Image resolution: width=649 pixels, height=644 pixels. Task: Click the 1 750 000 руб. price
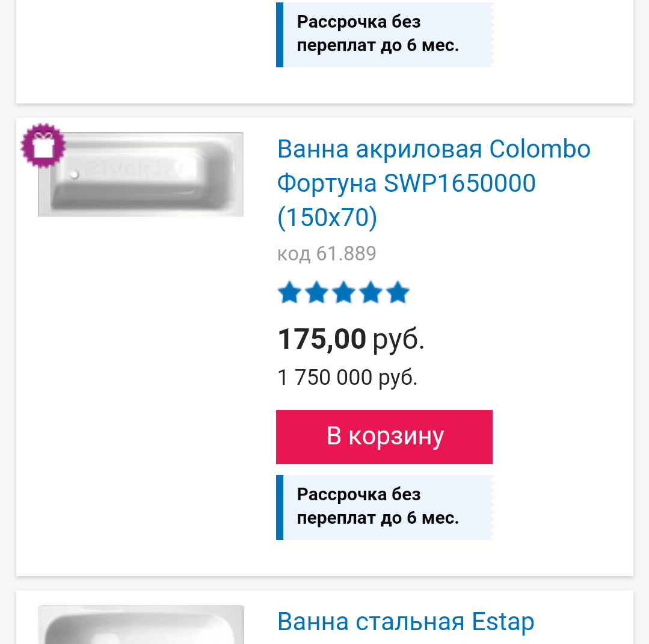(x=347, y=378)
